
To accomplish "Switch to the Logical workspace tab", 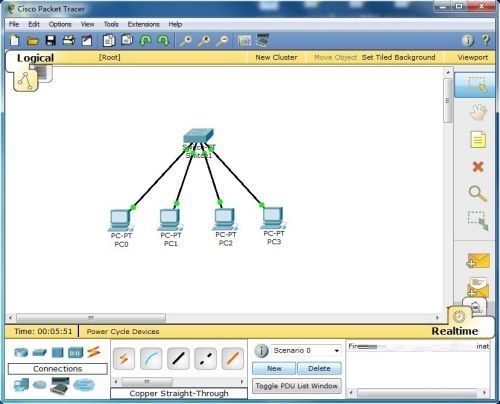I will 35,58.
